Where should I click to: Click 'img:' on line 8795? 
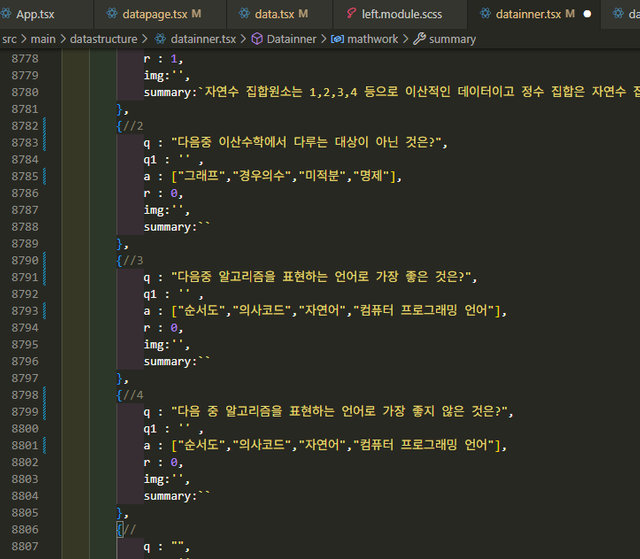pyautogui.click(x=157, y=345)
